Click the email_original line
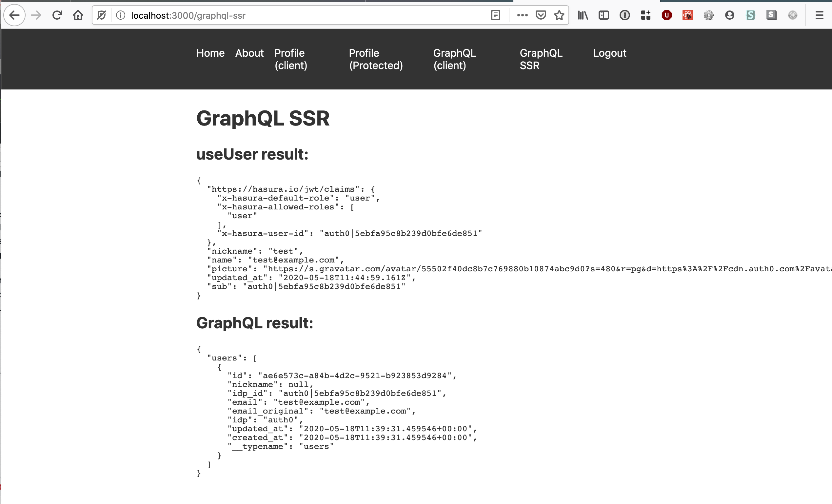 (x=322, y=411)
